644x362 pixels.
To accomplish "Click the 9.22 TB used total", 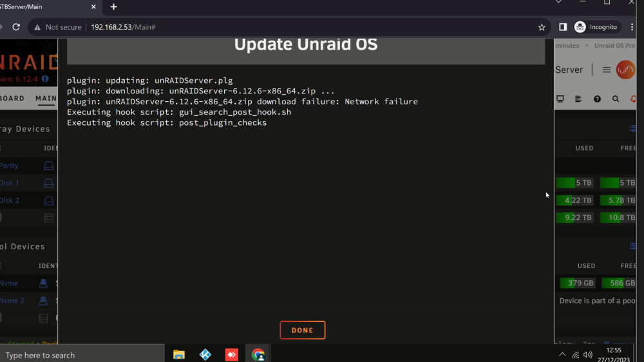I will click(x=575, y=217).
